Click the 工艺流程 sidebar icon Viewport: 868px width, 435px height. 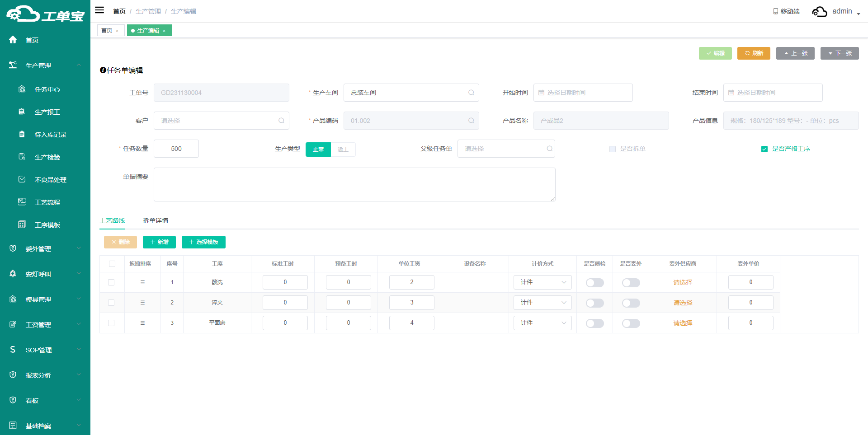tap(22, 202)
